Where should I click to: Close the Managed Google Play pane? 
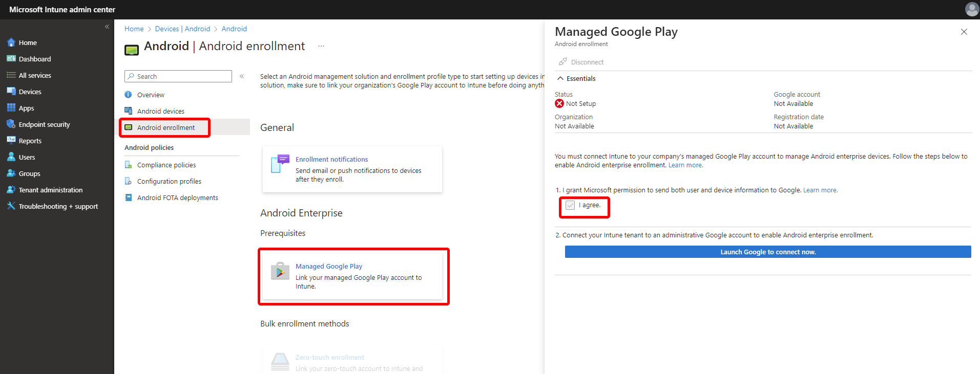tap(964, 32)
